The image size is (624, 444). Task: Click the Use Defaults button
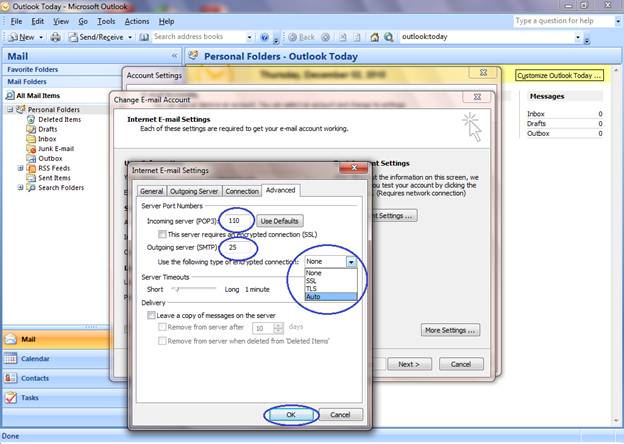point(279,221)
